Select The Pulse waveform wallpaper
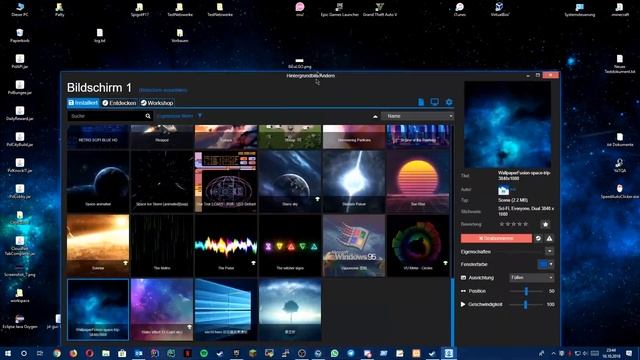The height and width of the screenshot is (360, 640). [226, 246]
